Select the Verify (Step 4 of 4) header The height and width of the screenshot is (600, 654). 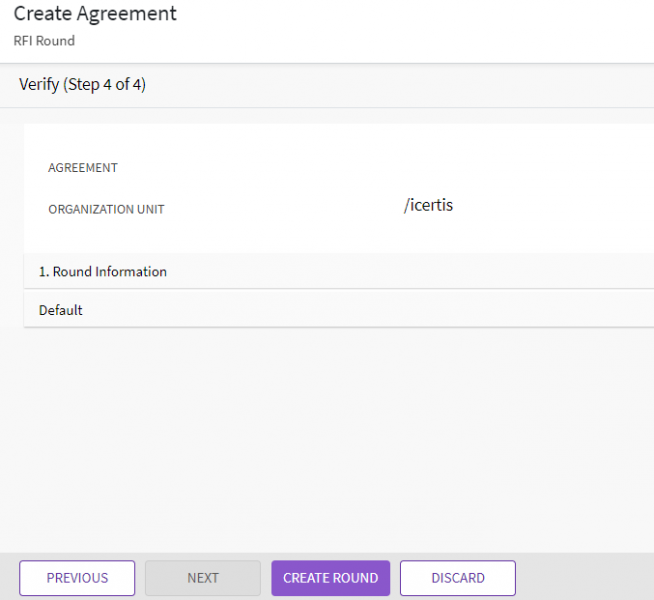82,85
